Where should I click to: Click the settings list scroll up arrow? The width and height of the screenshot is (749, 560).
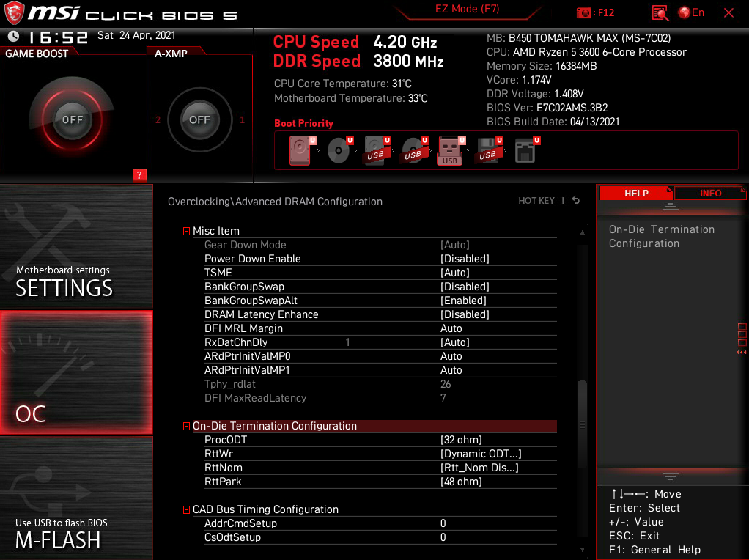583,232
